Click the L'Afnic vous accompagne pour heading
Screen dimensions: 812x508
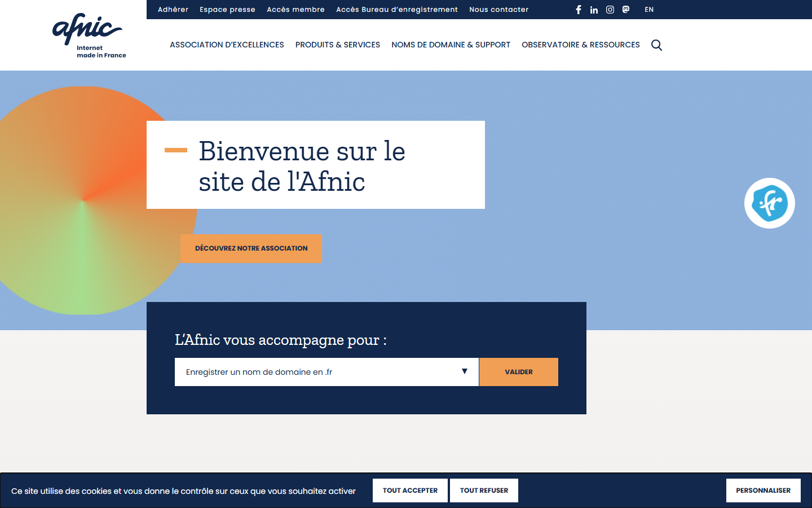[x=281, y=340]
